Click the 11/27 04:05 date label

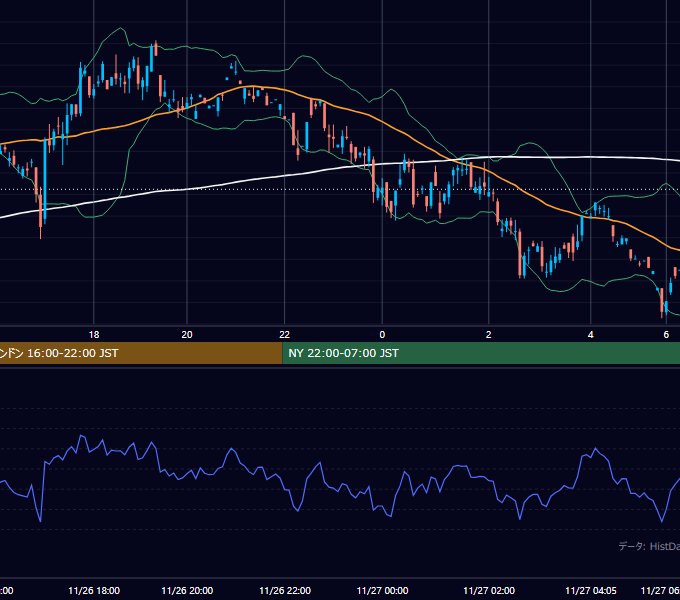pyautogui.click(x=591, y=590)
